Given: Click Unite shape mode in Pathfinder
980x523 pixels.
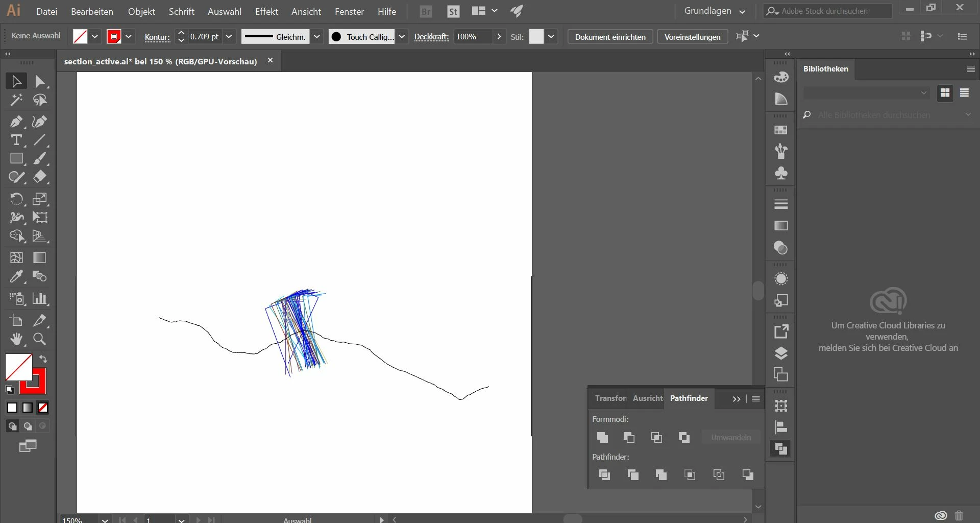Looking at the screenshot, I should coord(602,437).
